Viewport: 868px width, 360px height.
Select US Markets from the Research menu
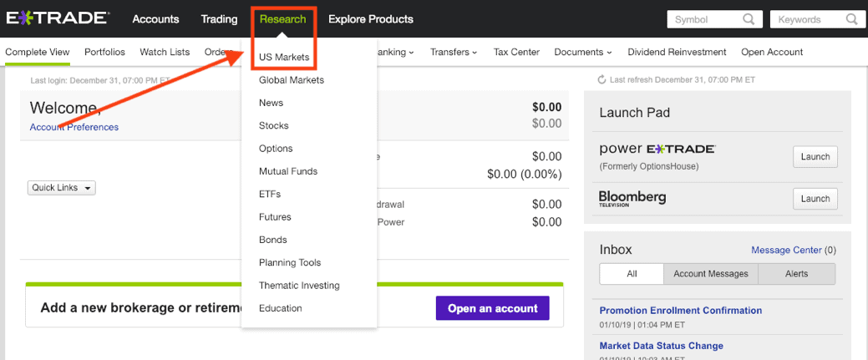(284, 57)
